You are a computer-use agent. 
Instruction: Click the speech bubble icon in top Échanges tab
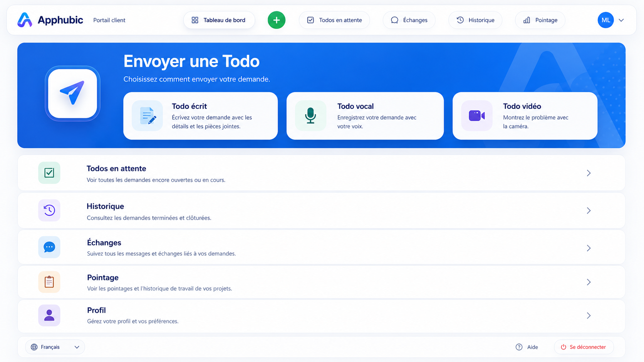pos(394,20)
